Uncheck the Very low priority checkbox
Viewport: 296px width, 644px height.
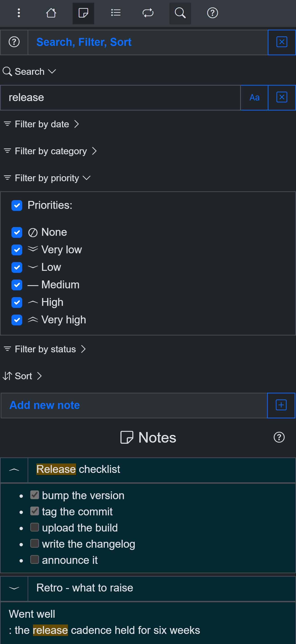[x=17, y=250]
